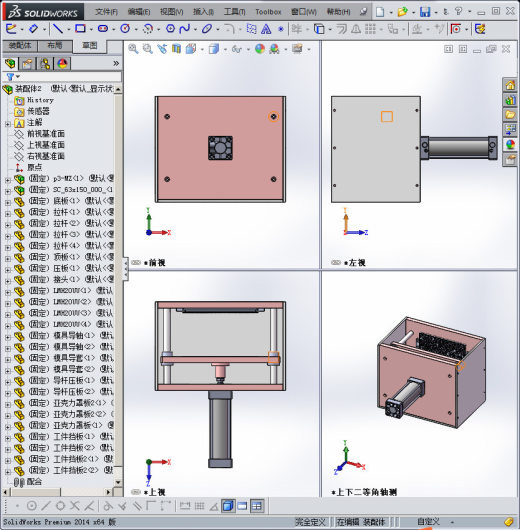Toggle four view layout button
Screen dimensions: 520x530
coord(257,506)
